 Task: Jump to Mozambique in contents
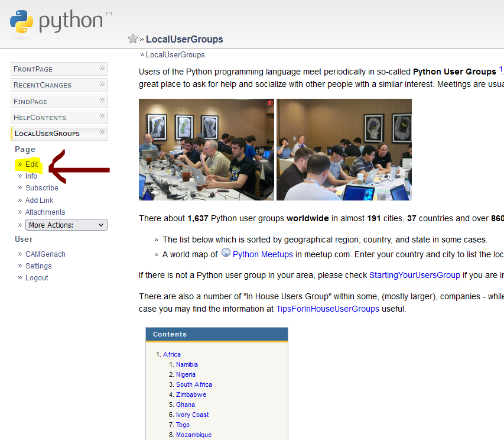193,435
